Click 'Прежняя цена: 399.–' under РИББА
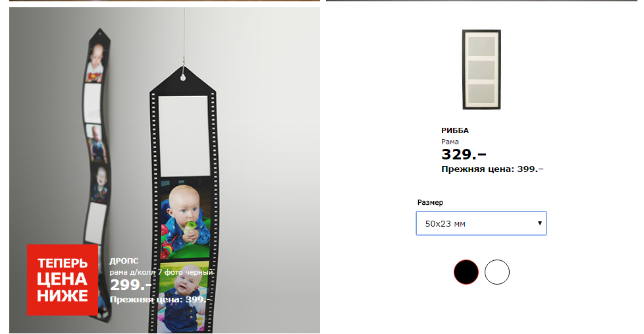 coord(492,169)
